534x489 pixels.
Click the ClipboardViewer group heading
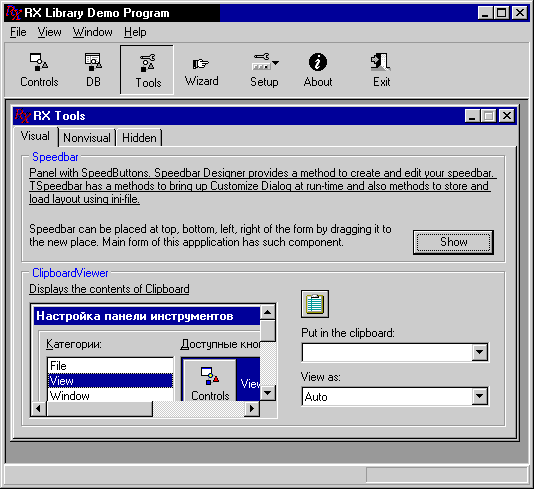[70, 273]
